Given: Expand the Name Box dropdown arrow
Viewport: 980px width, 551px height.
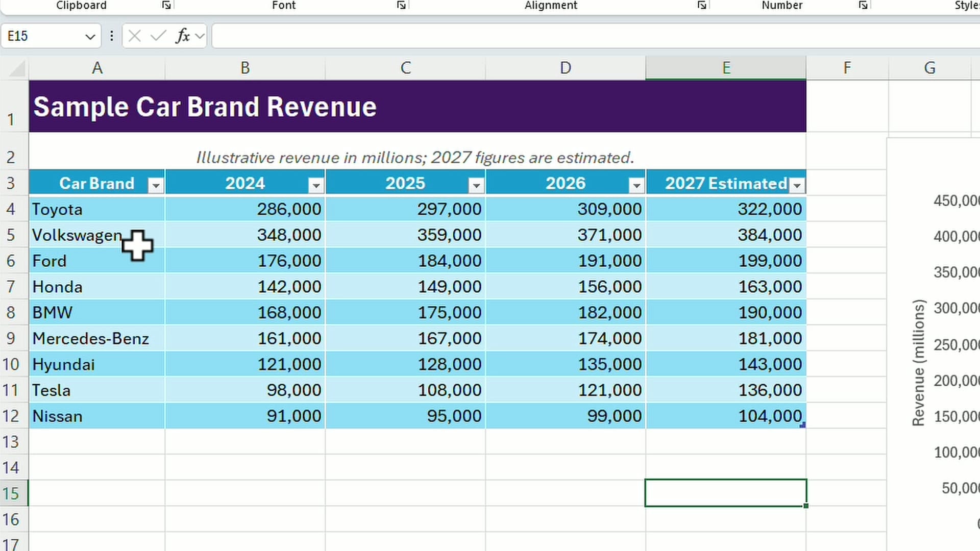Looking at the screenshot, I should (90, 37).
